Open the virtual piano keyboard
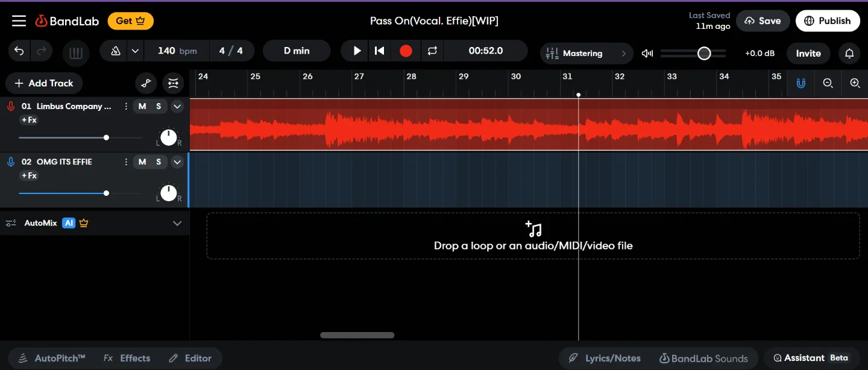 tap(76, 53)
